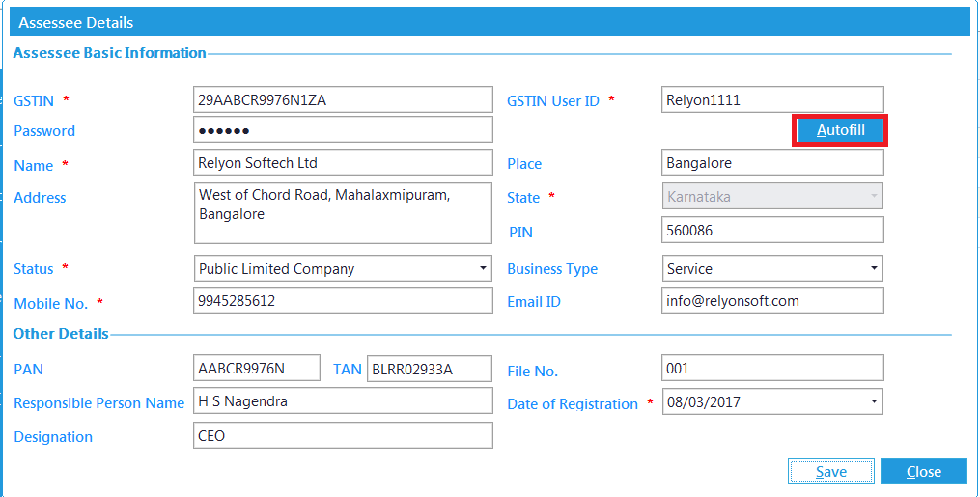Click the GSTIN input field
This screenshot has height=497, width=980.
[x=343, y=100]
